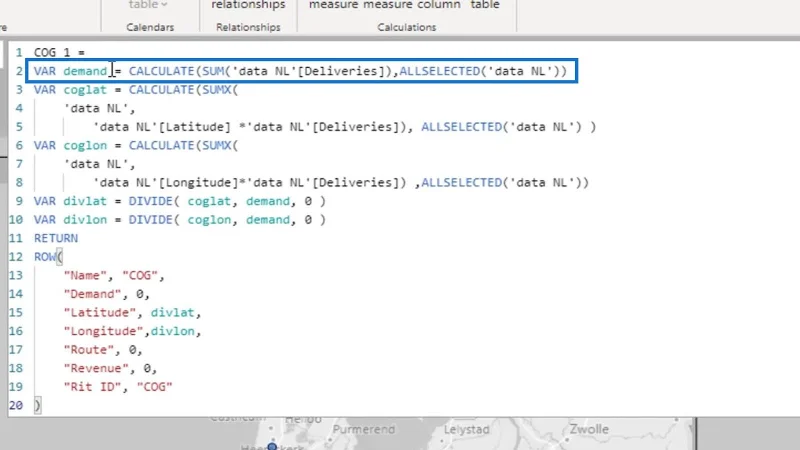
Task: Click coglon argument on line 10
Action: click(x=209, y=219)
